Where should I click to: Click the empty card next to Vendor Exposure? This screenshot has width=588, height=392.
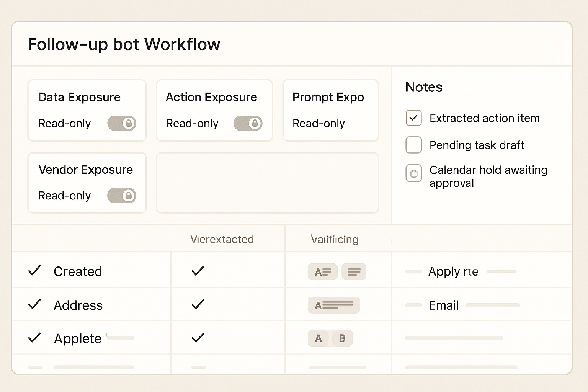(x=267, y=183)
